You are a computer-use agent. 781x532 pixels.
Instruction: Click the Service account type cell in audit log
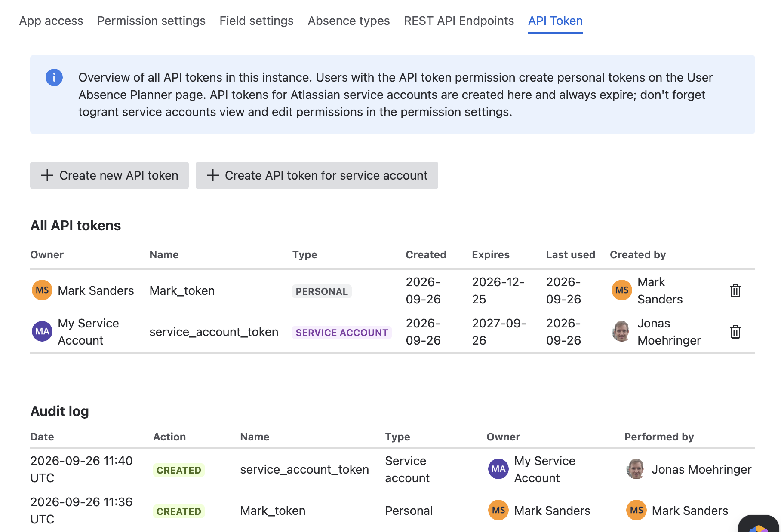[x=407, y=469]
